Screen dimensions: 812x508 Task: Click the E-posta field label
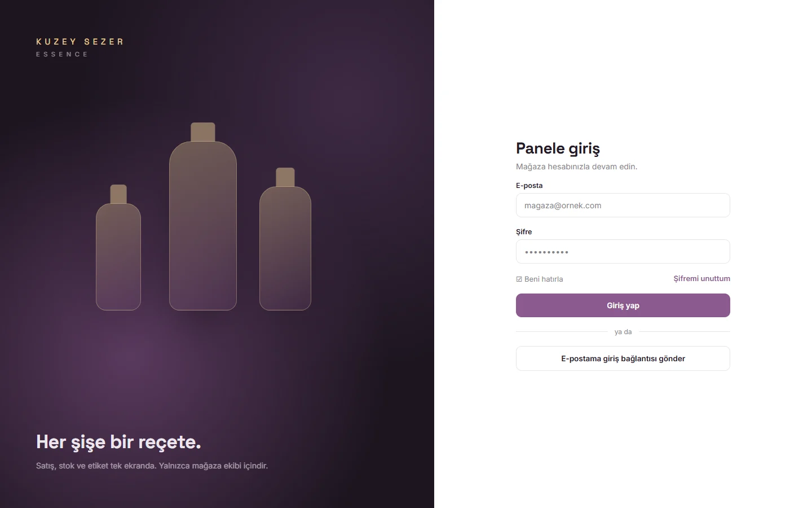(x=529, y=185)
